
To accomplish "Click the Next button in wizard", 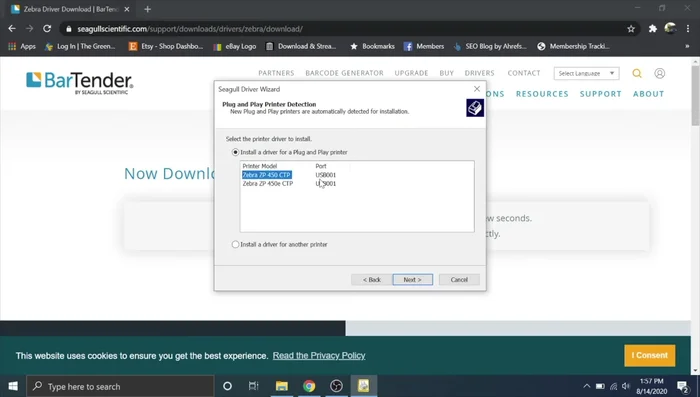I will click(x=412, y=280).
